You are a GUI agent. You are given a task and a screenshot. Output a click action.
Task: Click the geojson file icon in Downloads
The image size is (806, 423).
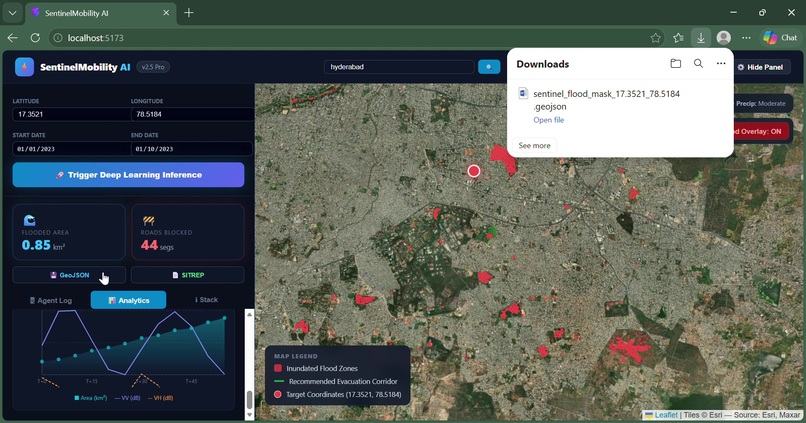pos(523,94)
